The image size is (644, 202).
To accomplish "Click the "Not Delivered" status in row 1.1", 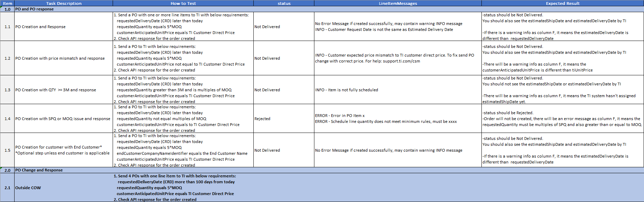I will click(x=267, y=27).
